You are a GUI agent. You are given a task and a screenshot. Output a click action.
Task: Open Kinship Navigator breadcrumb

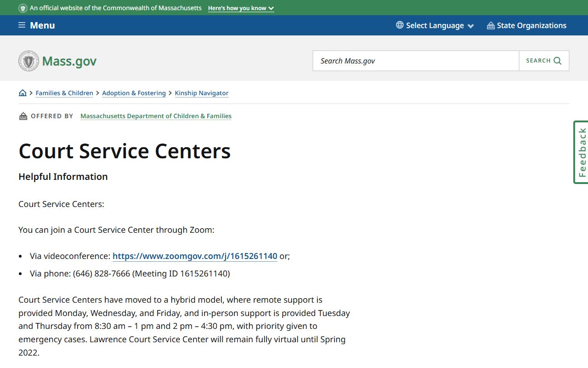tap(202, 93)
